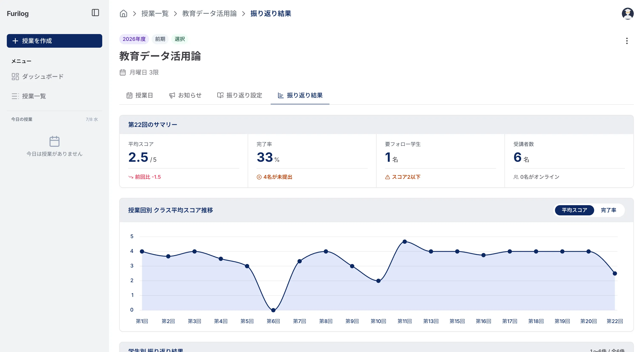Viewport: 644px width, 352px height.
Task: Select the 第11回 peak data point
Action: click(405, 242)
